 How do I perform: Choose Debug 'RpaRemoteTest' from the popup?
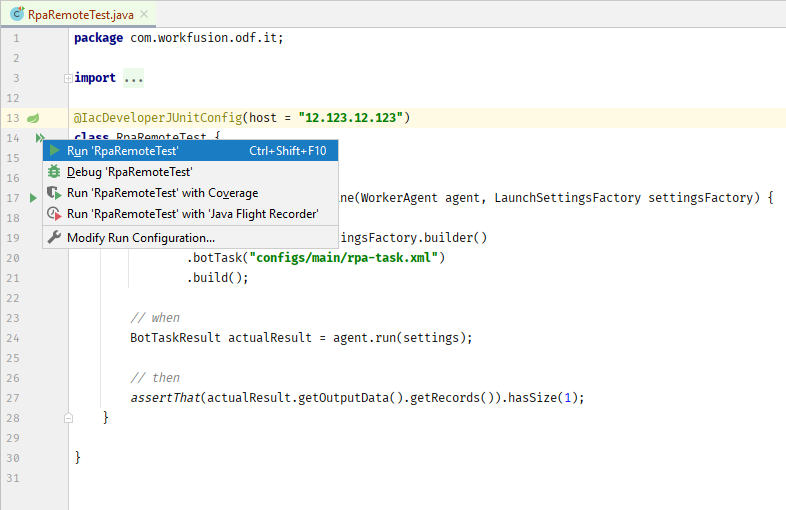tap(190, 172)
